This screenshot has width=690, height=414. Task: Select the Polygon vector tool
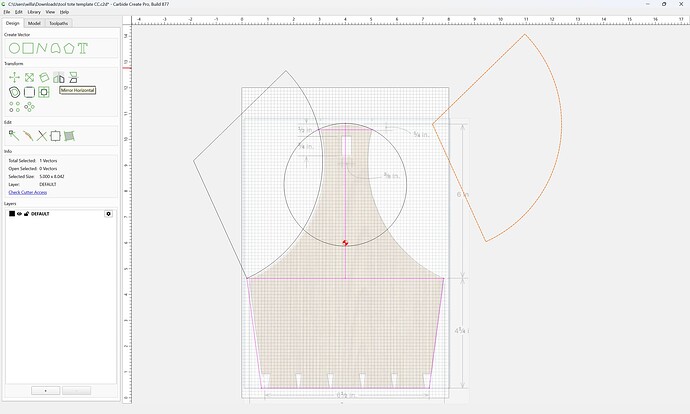pyautogui.click(x=69, y=48)
